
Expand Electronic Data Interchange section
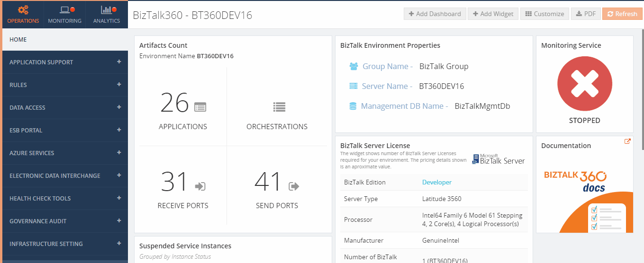(65, 175)
